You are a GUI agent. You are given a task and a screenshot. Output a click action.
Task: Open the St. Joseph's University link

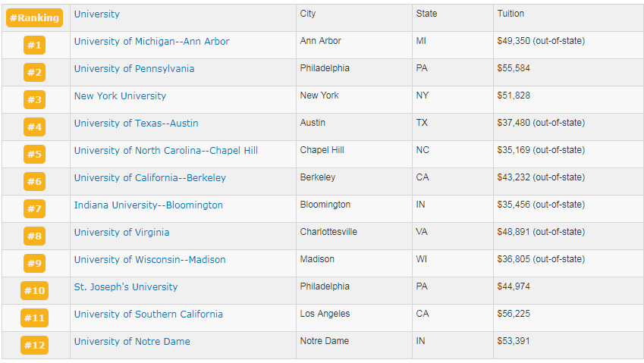(x=125, y=287)
